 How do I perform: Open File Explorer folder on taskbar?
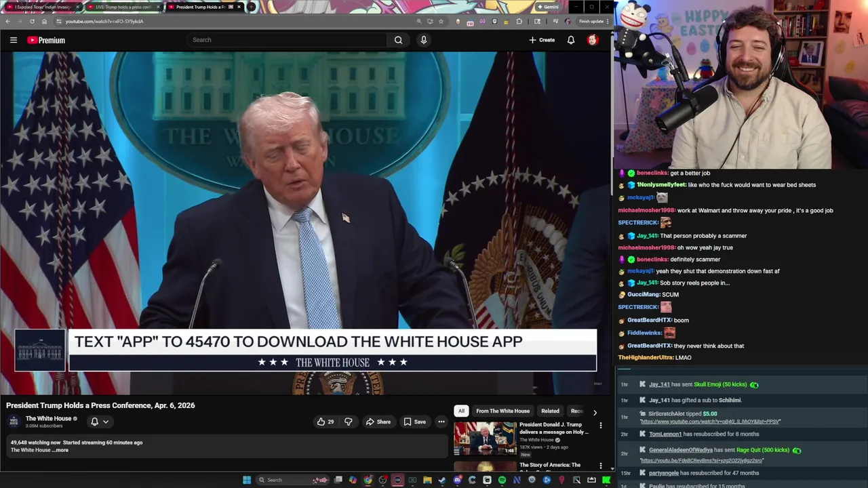(427, 480)
